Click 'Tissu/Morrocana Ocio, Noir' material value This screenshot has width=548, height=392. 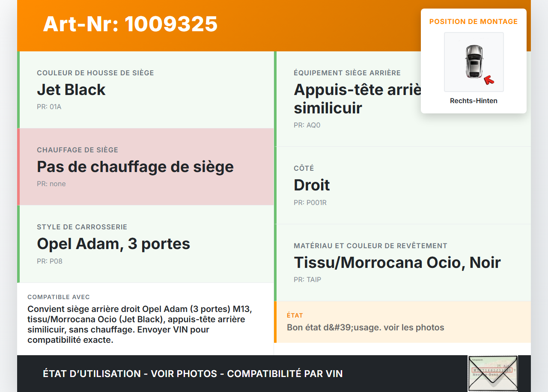coord(397,262)
